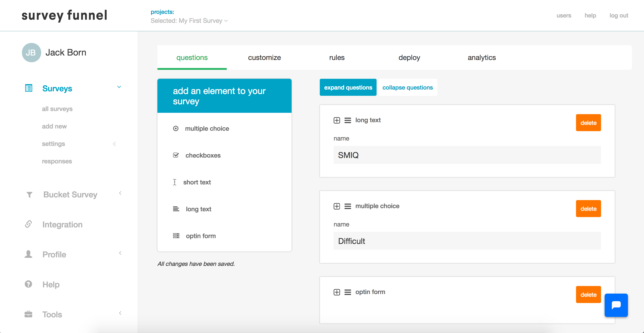Click the name field containing SMIQ
The image size is (644, 333).
click(467, 155)
